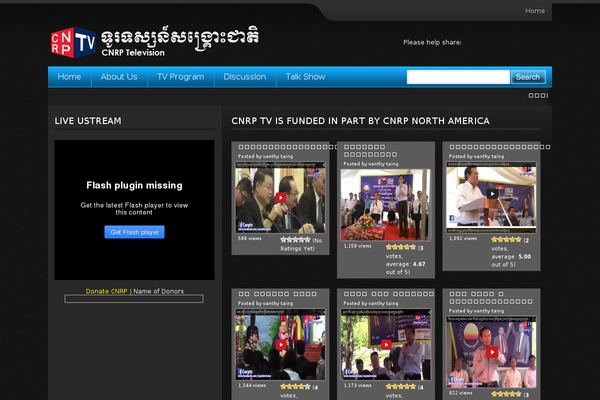Viewport: 600px width, 400px height.
Task: Click the 'average: 5.00' rating text
Action: (x=511, y=257)
